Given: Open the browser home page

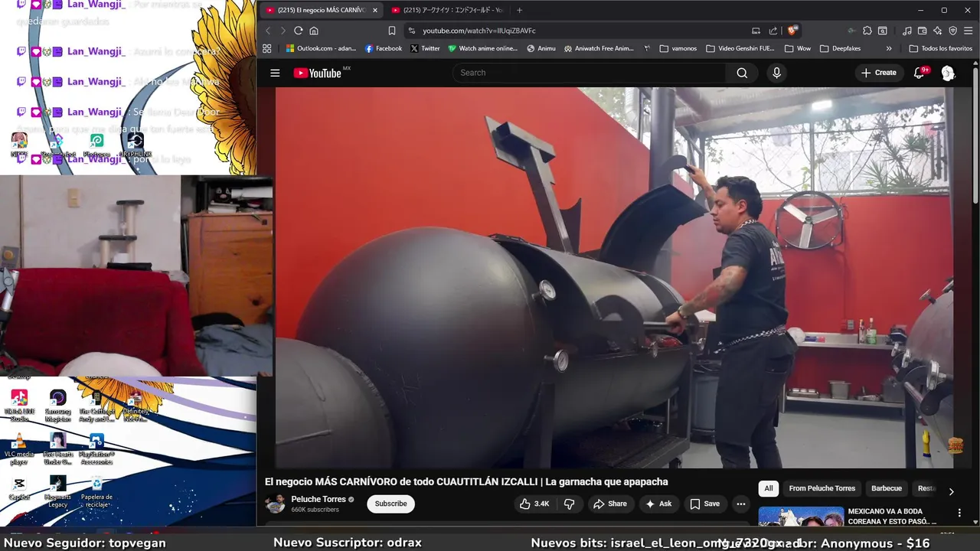Looking at the screenshot, I should tap(313, 31).
